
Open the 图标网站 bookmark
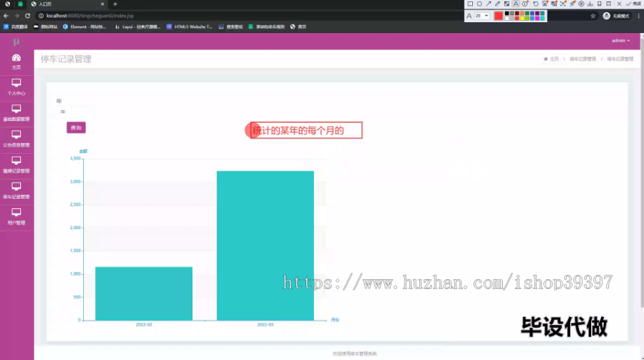[x=46, y=26]
